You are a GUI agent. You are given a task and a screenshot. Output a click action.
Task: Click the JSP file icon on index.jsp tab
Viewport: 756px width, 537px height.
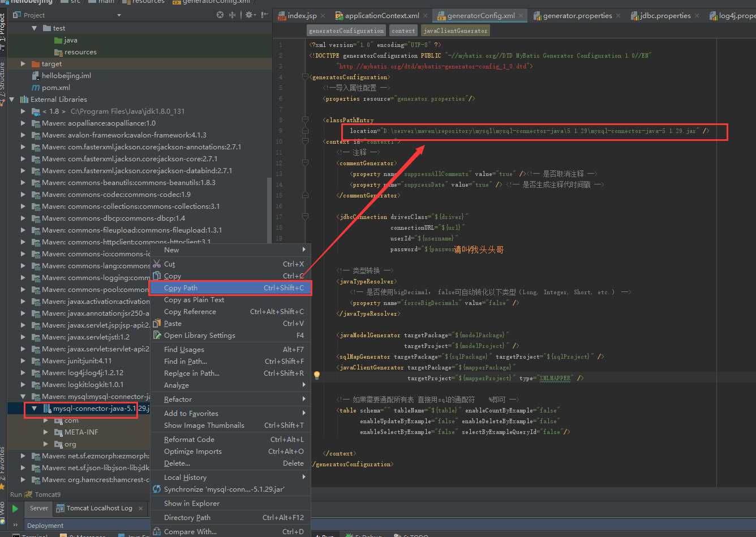282,16
